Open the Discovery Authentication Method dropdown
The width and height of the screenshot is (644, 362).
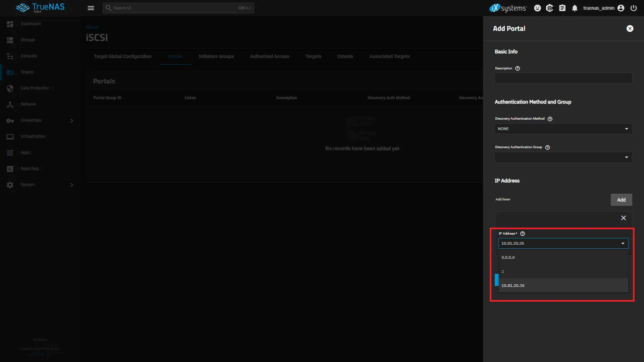click(x=563, y=128)
